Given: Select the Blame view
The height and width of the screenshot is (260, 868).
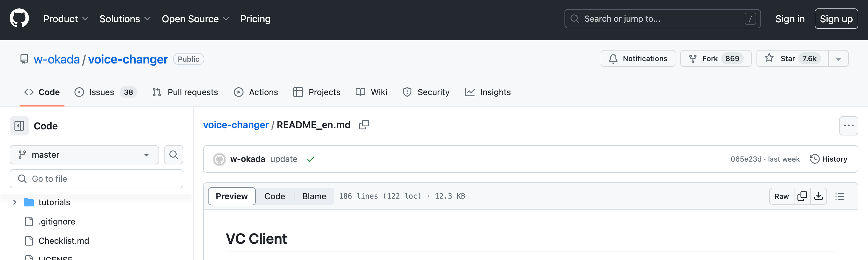Looking at the screenshot, I should tap(314, 196).
